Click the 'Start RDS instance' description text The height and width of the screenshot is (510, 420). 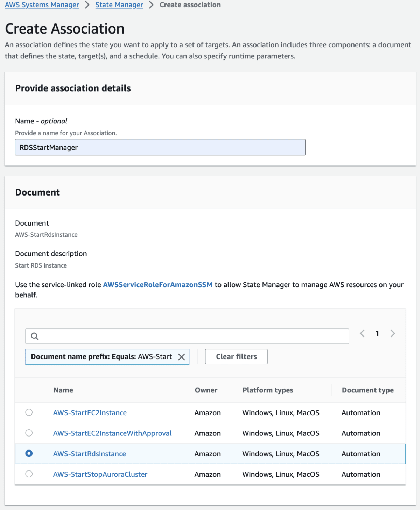point(41,265)
